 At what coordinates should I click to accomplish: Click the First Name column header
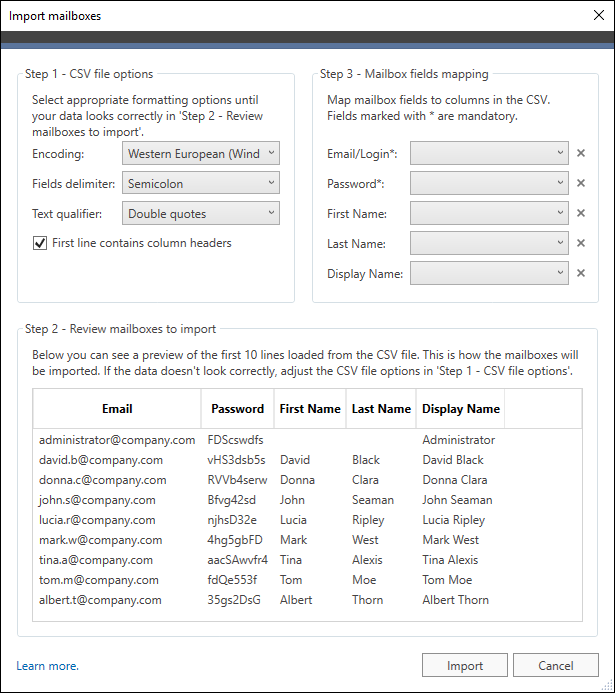[310, 409]
